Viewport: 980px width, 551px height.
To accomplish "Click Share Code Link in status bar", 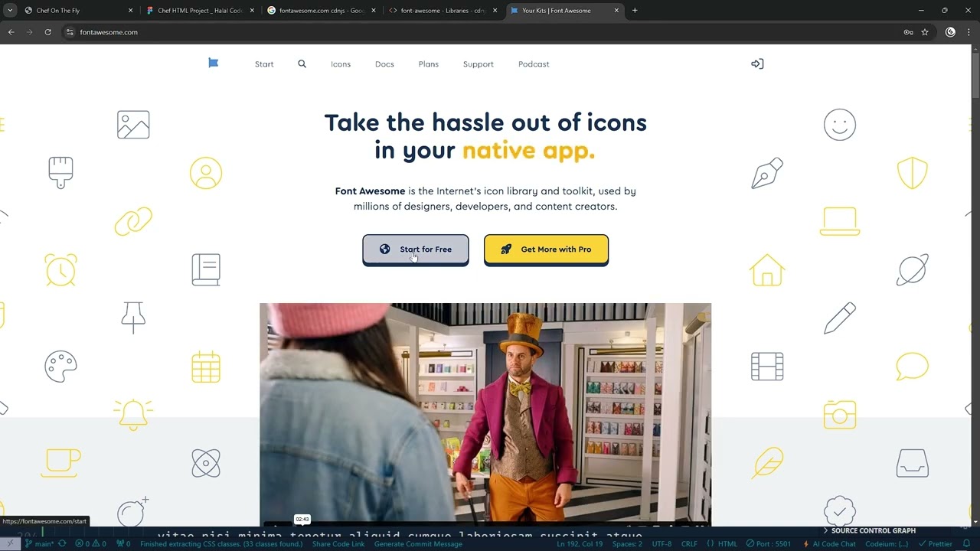I will 338,544.
